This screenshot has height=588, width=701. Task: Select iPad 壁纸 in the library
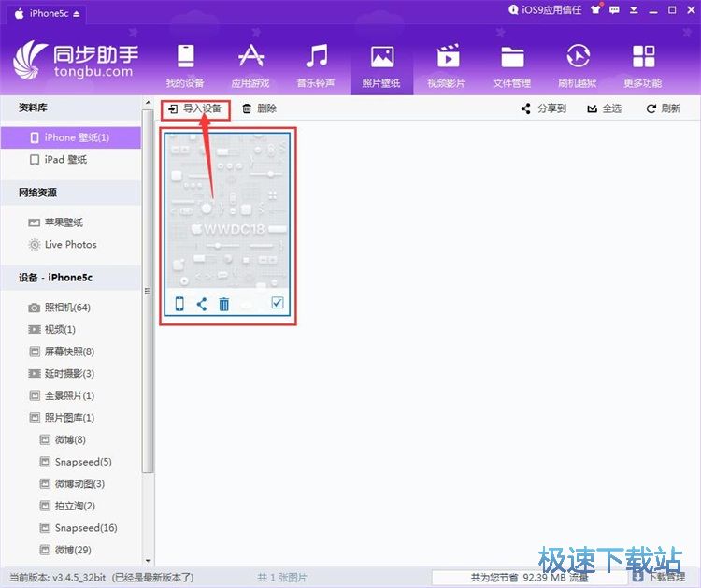click(71, 160)
